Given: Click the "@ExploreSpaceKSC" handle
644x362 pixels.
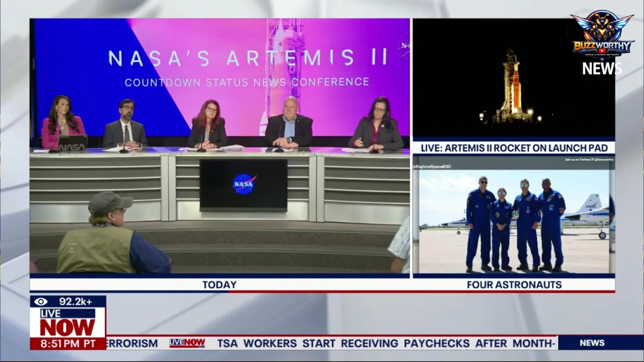Looking at the screenshot, I should tap(432, 166).
